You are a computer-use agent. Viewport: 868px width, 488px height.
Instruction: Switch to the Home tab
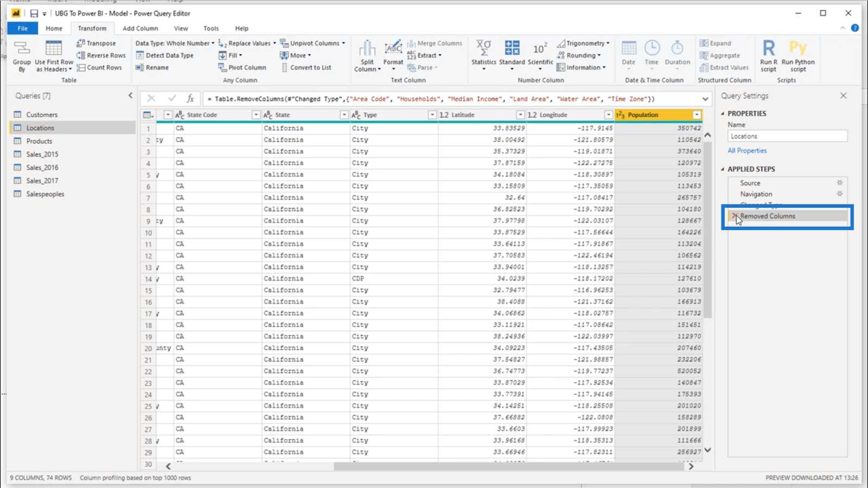click(x=54, y=28)
